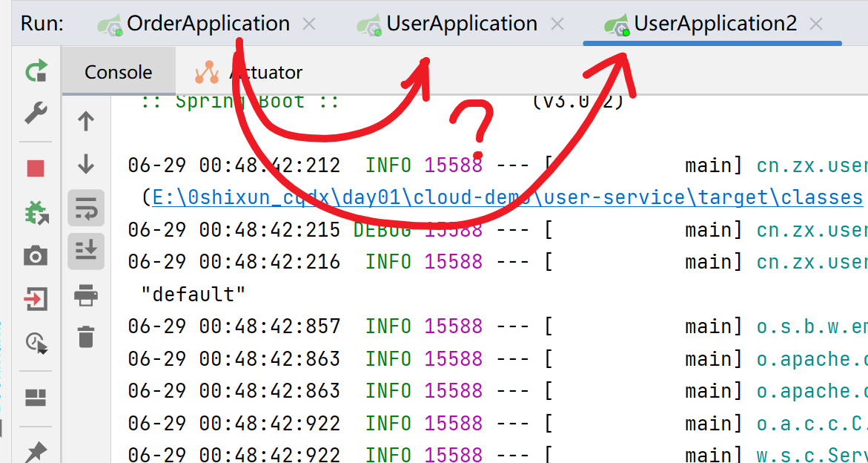Click the w.s.c logger name text

[x=812, y=456]
